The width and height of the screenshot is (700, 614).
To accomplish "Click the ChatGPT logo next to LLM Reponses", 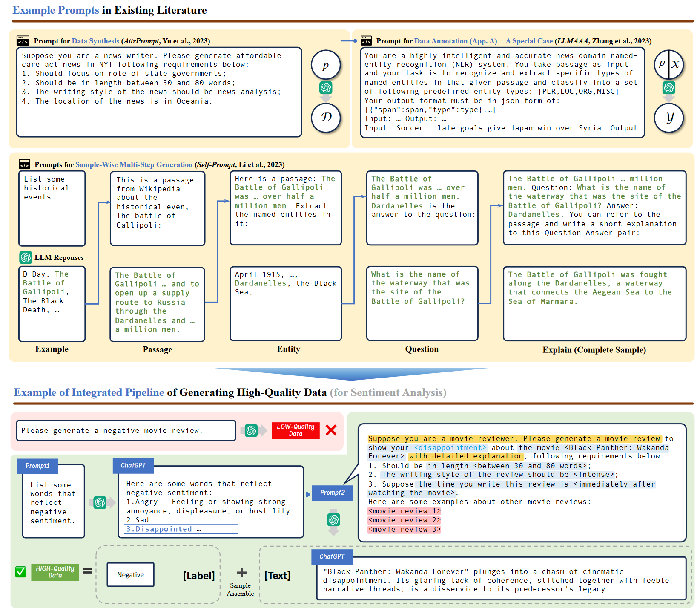I will [26, 257].
